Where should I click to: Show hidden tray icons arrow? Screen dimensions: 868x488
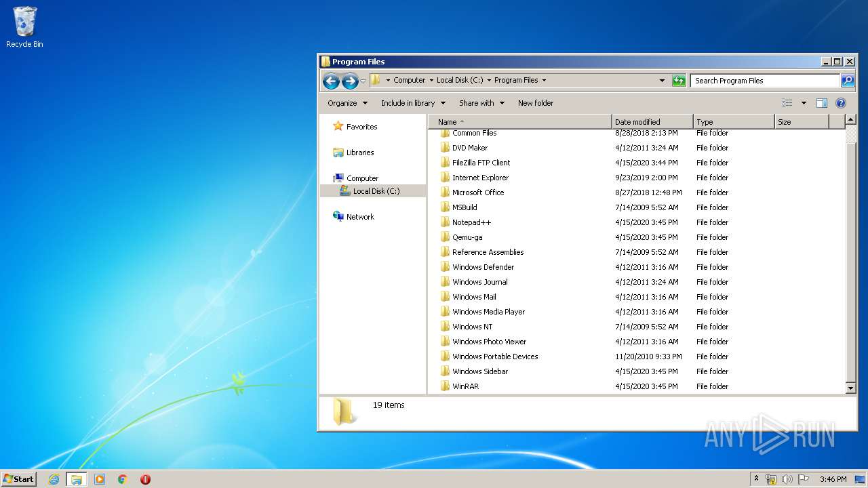[756, 479]
